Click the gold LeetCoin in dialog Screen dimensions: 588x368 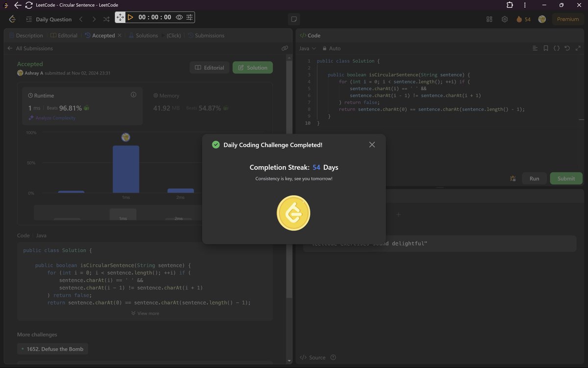[294, 212]
